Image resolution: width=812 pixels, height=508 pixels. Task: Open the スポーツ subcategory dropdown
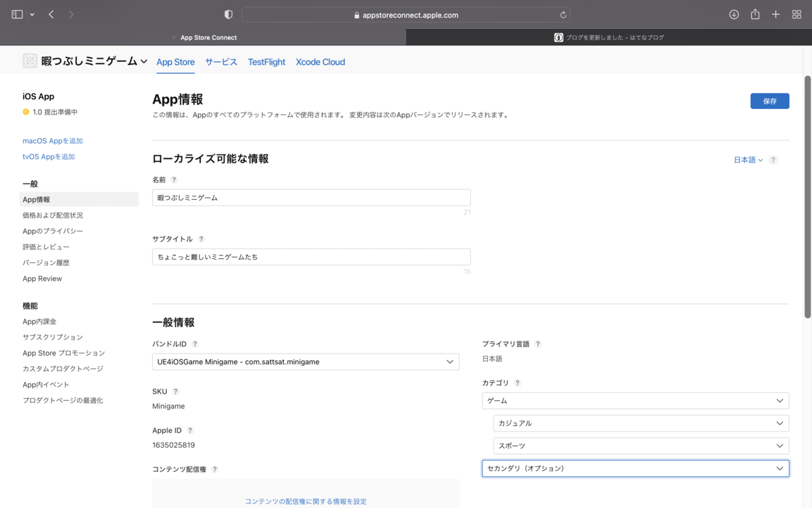tap(641, 446)
